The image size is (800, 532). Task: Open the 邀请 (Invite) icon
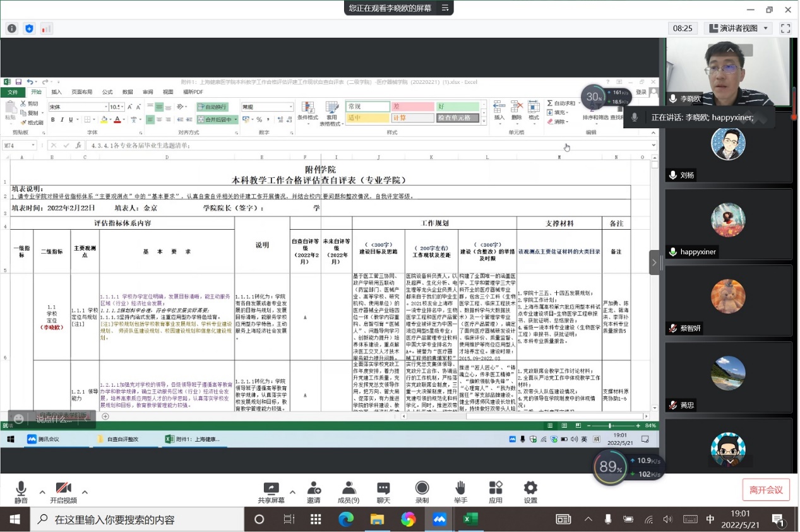[x=313, y=492]
